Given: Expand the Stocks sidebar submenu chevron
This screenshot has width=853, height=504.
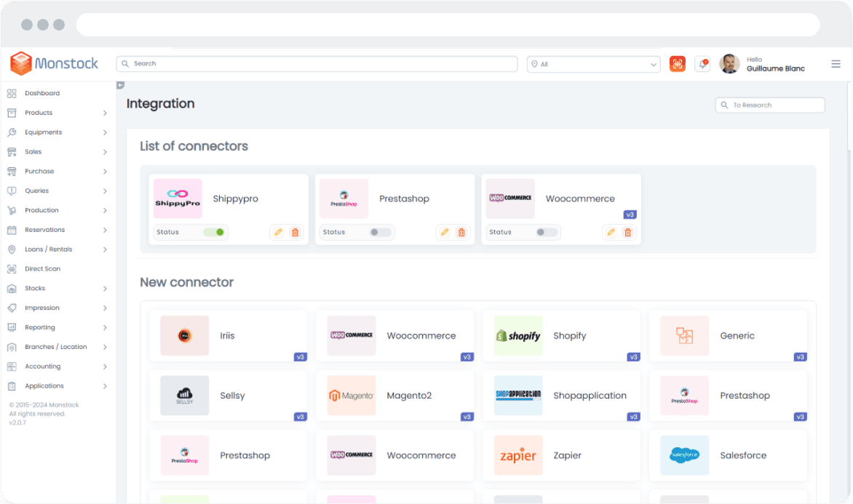Looking at the screenshot, I should pyautogui.click(x=105, y=289).
